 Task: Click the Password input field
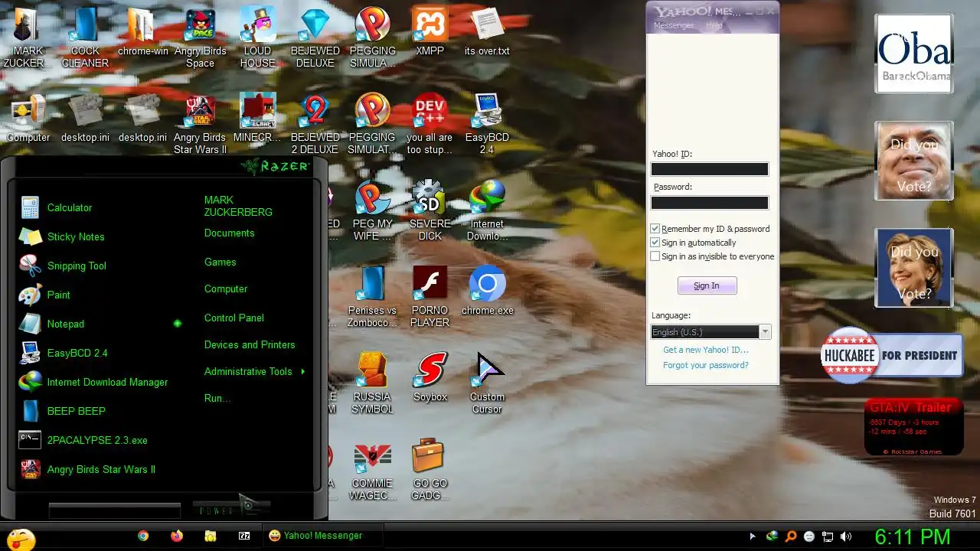coord(710,203)
